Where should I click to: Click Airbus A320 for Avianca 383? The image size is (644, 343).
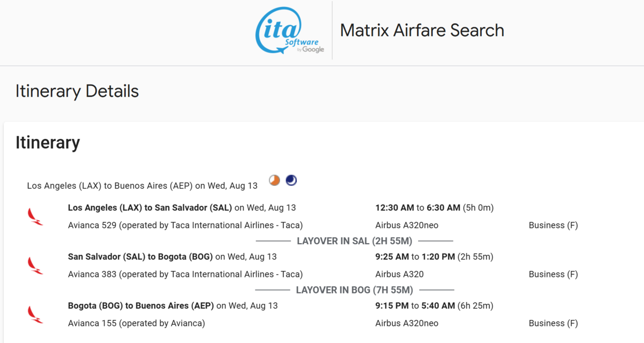[x=399, y=274]
